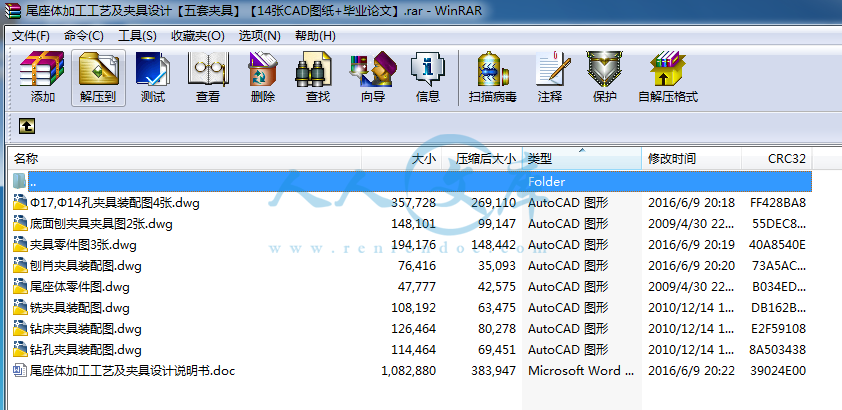Viewport: 842px width, 410px height.
Task: Open the 文件(F) menu
Action: (31, 36)
